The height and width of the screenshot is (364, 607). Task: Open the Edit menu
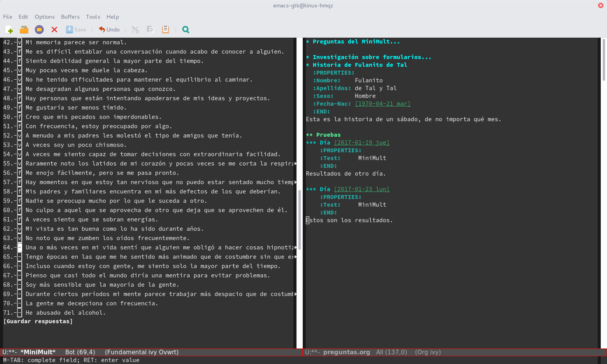23,17
